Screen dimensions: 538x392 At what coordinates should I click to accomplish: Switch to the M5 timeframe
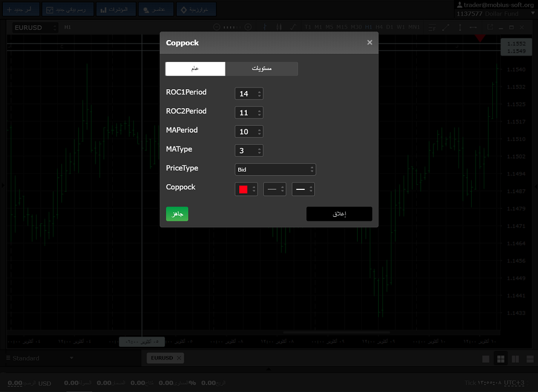[x=330, y=27]
